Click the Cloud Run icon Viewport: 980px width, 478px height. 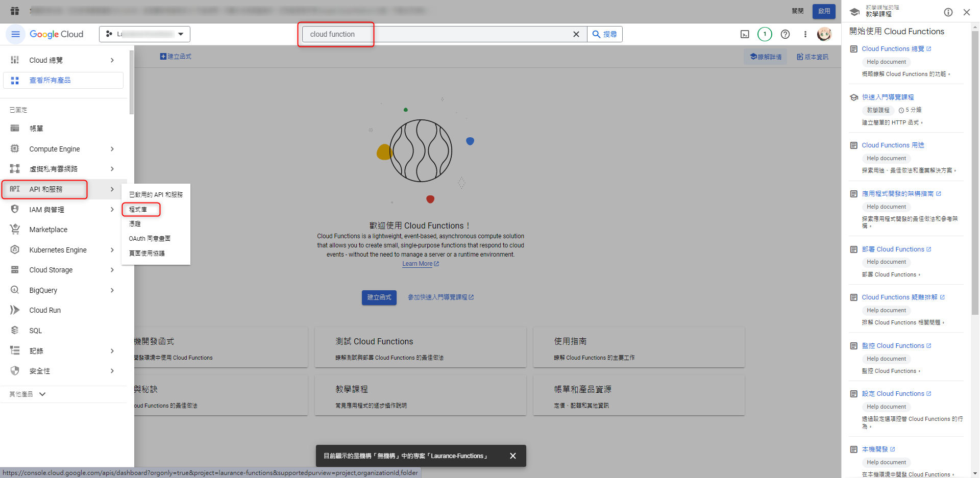pyautogui.click(x=15, y=310)
